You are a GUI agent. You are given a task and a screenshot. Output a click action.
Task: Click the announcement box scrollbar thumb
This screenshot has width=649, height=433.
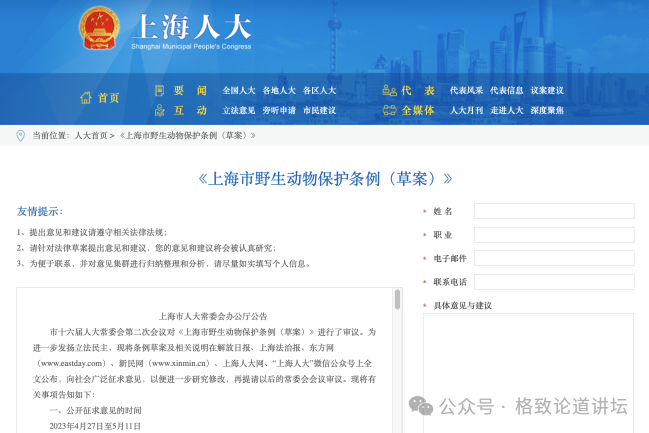[397, 299]
